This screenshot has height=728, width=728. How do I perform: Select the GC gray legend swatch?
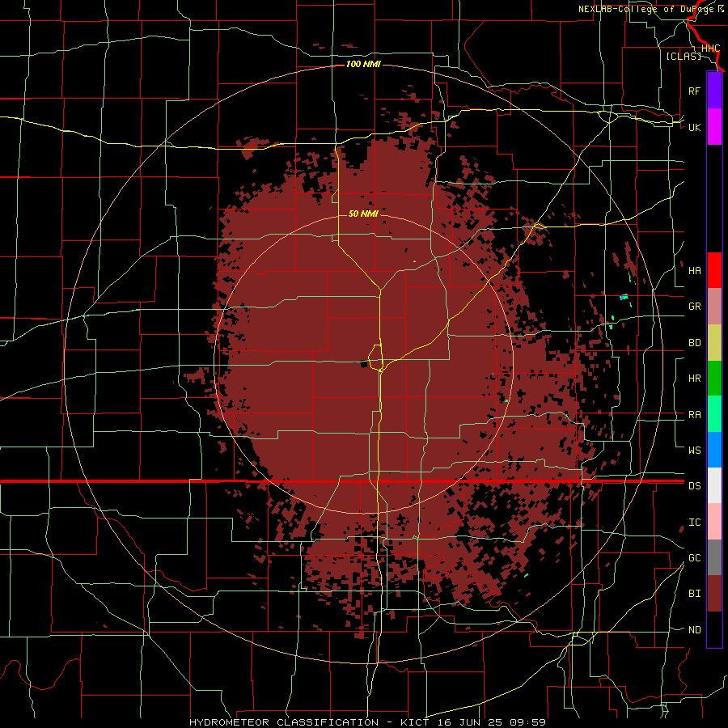[714, 557]
